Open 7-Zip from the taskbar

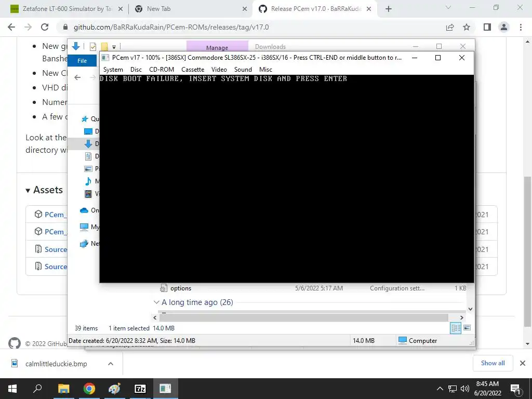tap(140, 389)
